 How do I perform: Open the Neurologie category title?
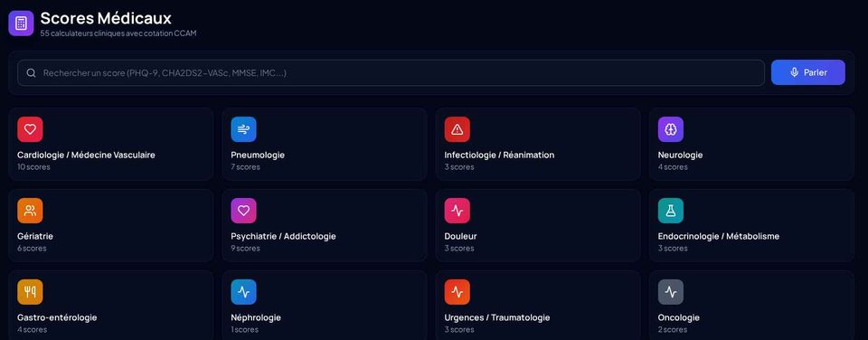pos(680,155)
